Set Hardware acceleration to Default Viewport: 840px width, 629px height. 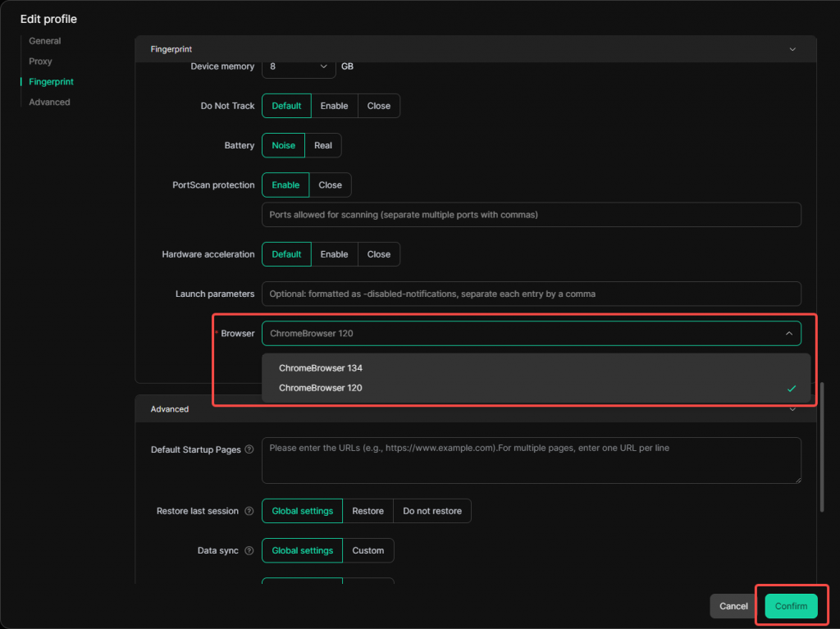[x=286, y=254]
